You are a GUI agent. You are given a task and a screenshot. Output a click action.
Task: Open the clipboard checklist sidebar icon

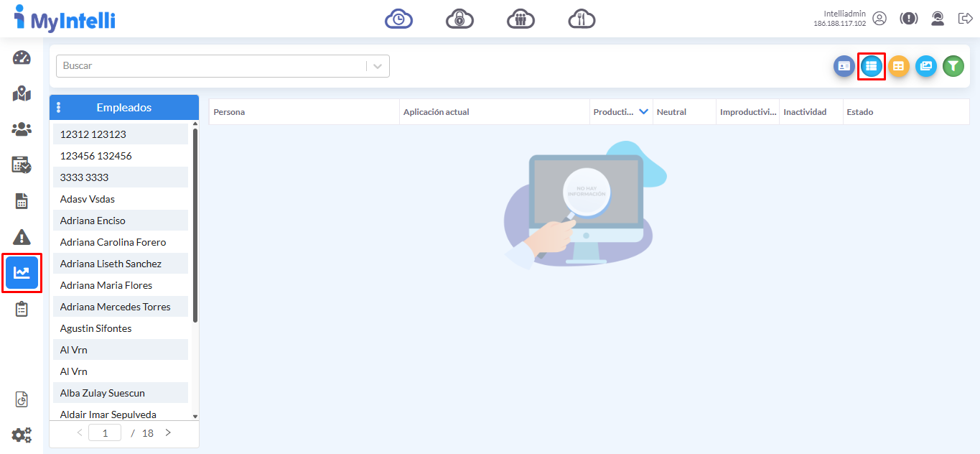(22, 309)
